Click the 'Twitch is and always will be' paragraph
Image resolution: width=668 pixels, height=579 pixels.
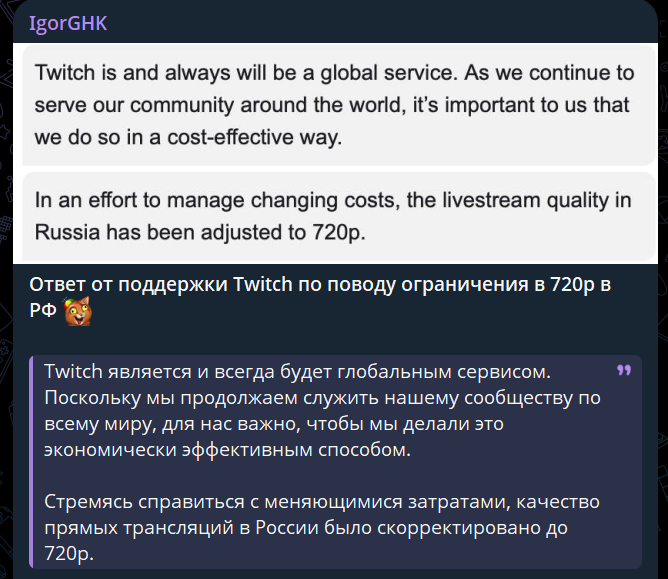334,105
